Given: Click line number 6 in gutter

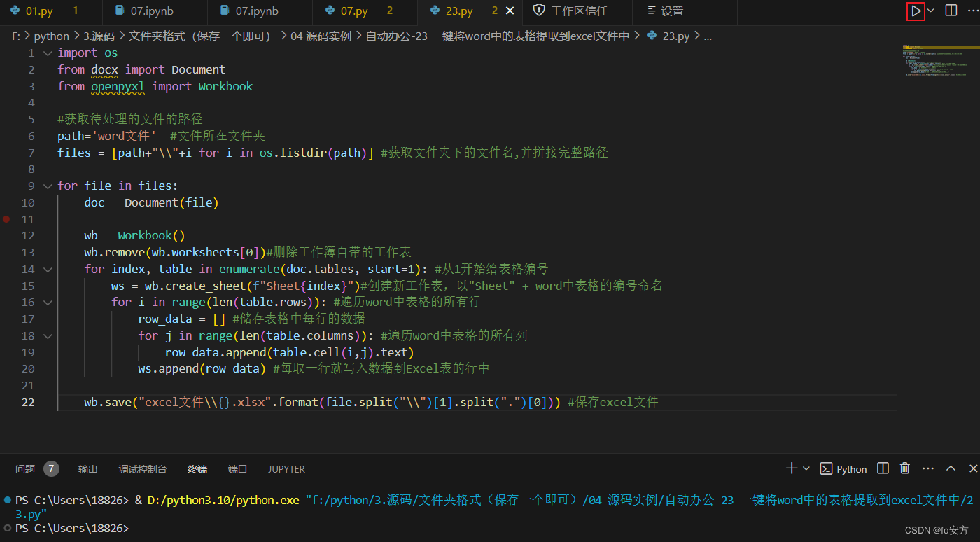Looking at the screenshot, I should click(x=31, y=137).
